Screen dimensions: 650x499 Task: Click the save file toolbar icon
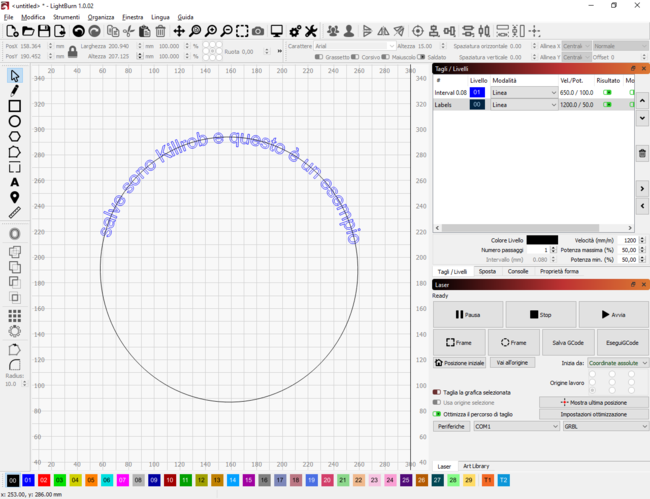tap(44, 31)
